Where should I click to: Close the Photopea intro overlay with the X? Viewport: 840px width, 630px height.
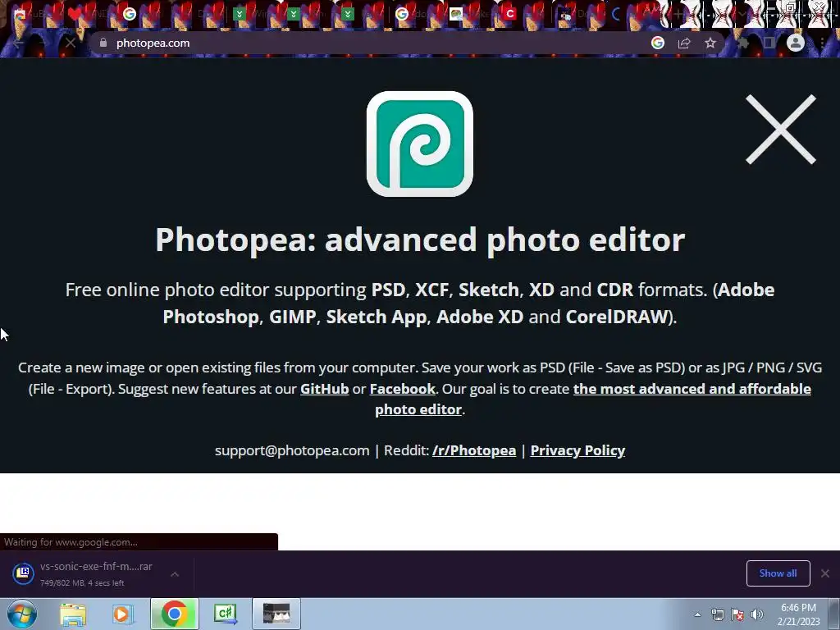click(781, 129)
